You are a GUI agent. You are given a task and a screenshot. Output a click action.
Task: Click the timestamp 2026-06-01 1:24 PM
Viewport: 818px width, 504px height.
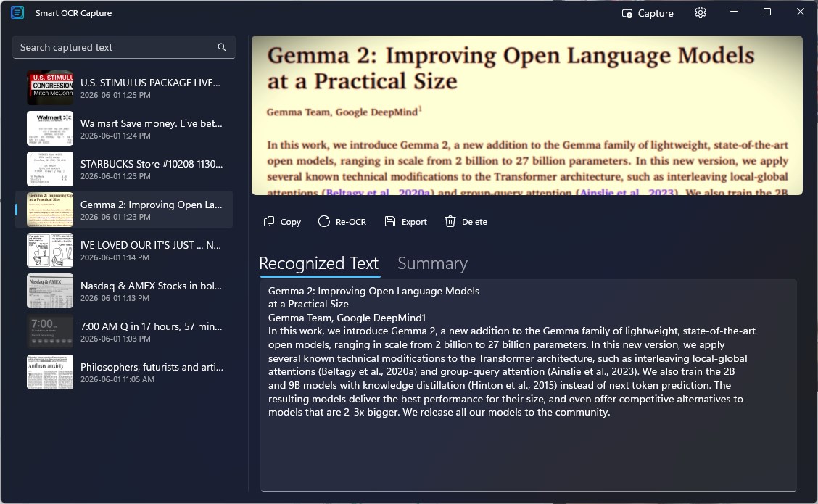point(115,136)
